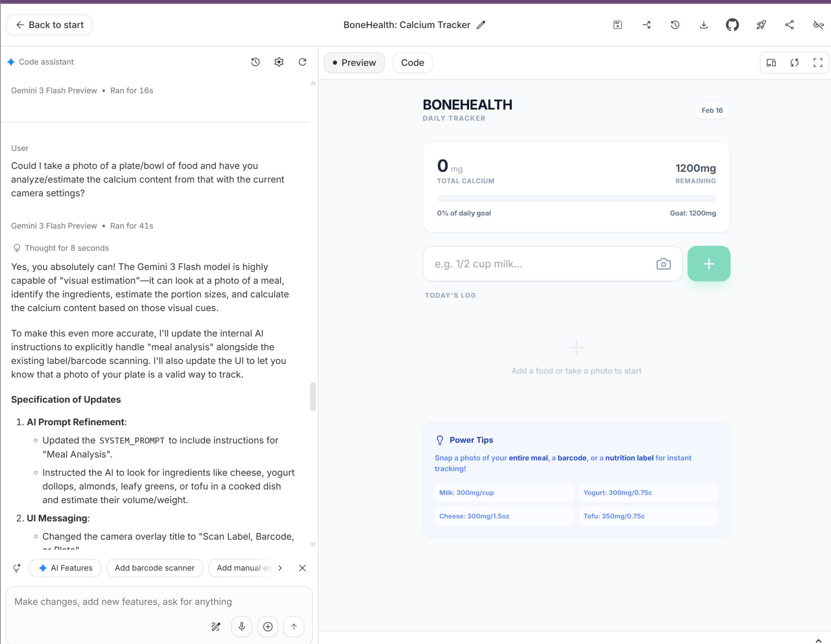Viewport: 831px width, 644px height.
Task: Choose the Add barcode scanner suggestion
Action: click(x=154, y=568)
